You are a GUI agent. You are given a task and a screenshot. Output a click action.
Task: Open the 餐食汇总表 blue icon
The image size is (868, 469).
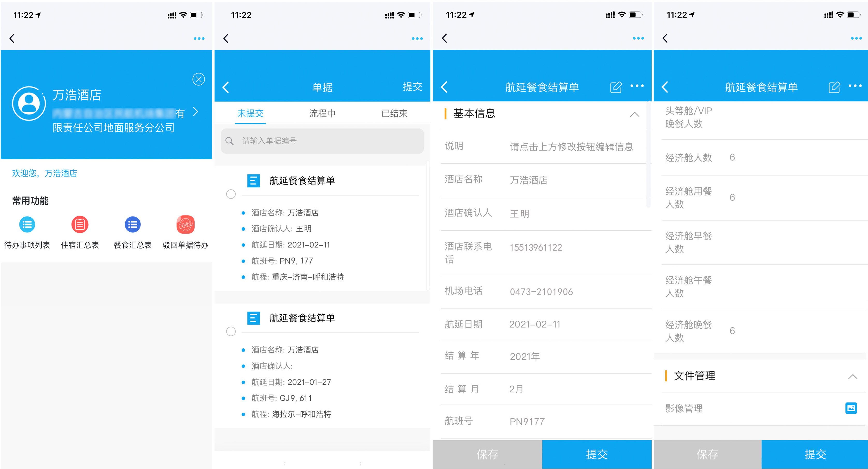click(132, 225)
